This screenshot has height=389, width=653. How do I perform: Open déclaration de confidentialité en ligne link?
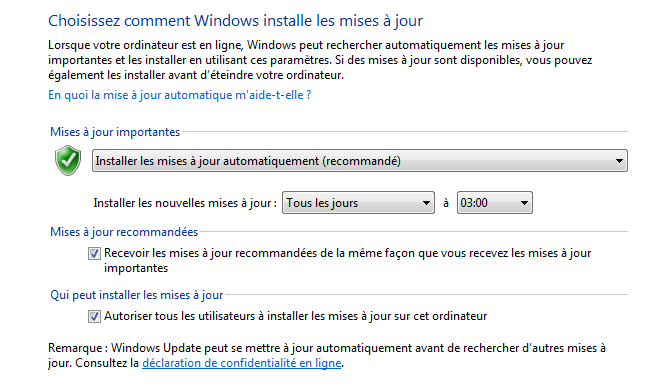point(242,363)
